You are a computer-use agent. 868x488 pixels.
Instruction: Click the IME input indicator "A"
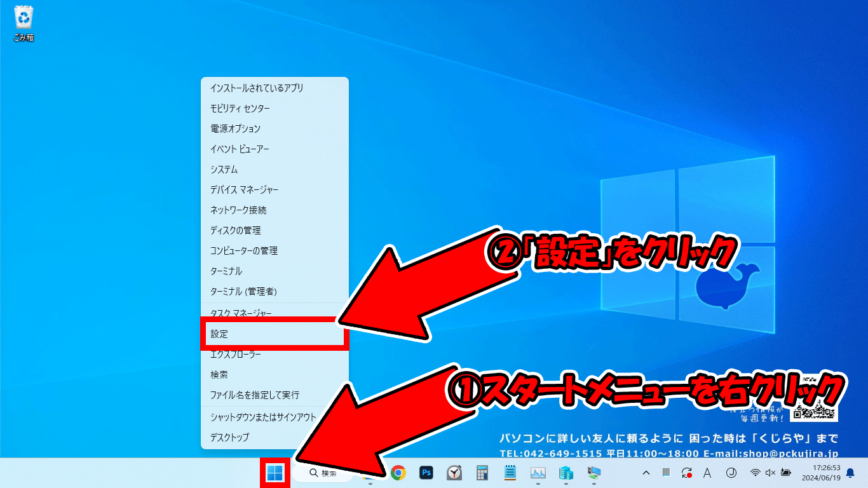(x=707, y=473)
